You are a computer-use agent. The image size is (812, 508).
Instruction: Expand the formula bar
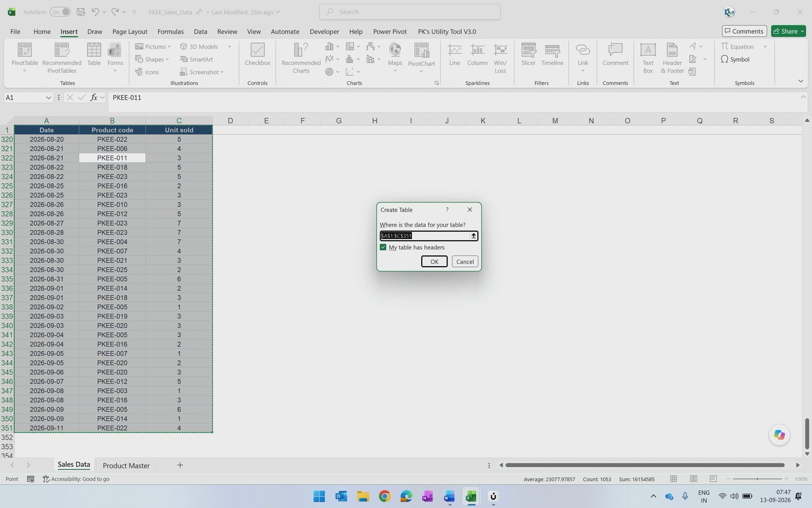pos(803,97)
